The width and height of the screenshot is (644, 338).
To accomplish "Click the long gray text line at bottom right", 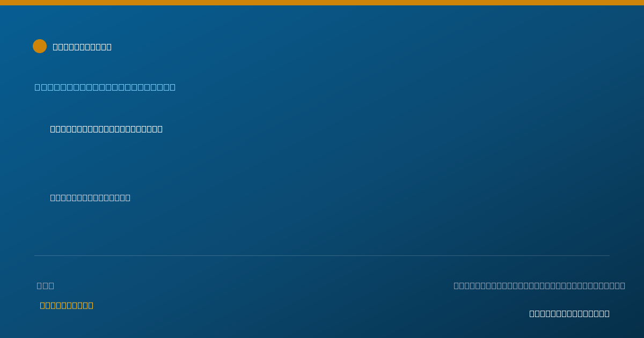I will (539, 285).
